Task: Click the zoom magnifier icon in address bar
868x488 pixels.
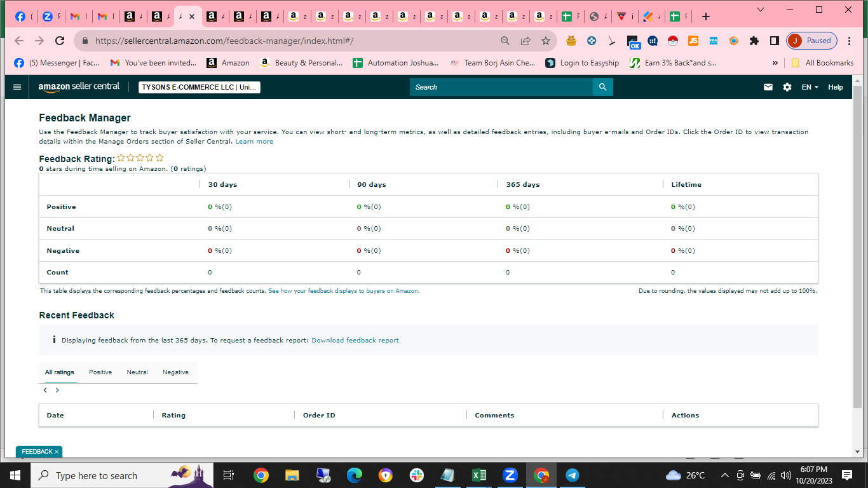Action: 505,41
